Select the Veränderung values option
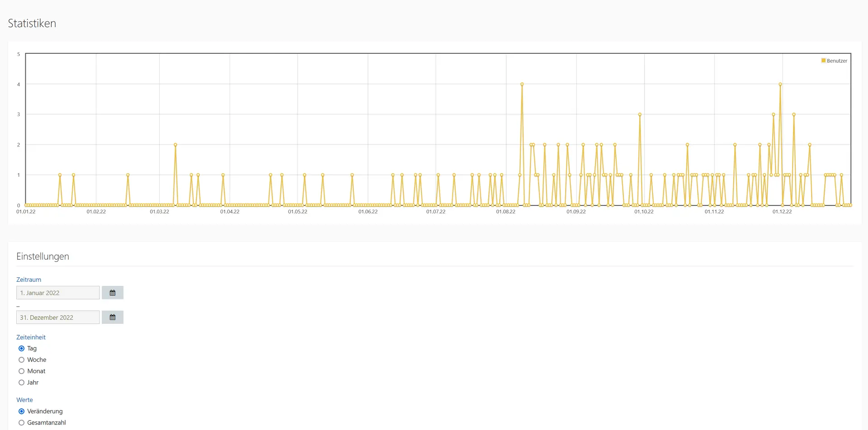The height and width of the screenshot is (430, 868). click(x=21, y=411)
